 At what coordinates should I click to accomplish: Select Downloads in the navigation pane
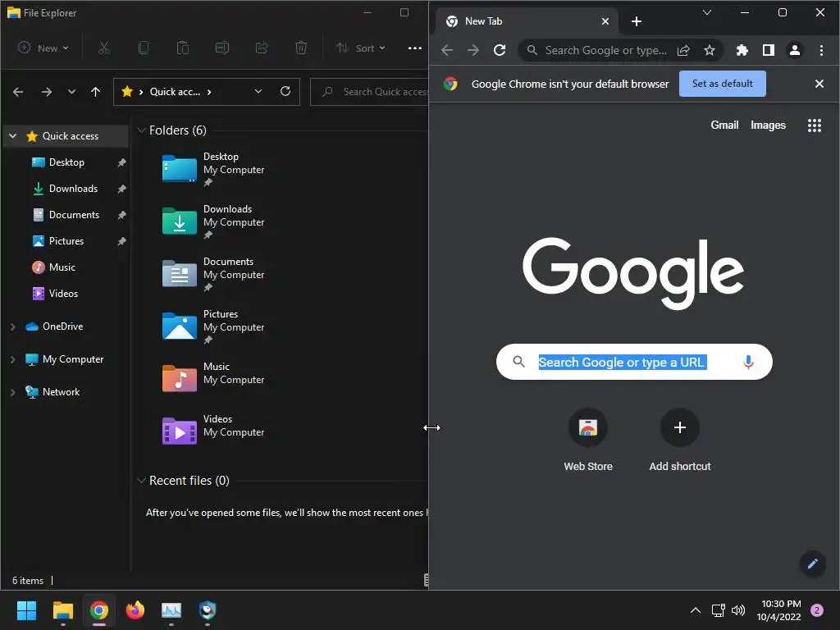[x=73, y=189]
